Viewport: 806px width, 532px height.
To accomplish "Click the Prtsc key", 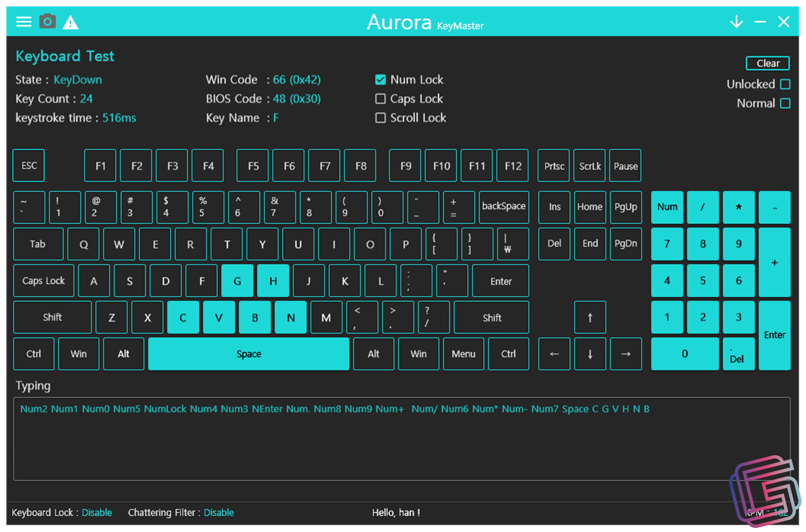I will (554, 166).
